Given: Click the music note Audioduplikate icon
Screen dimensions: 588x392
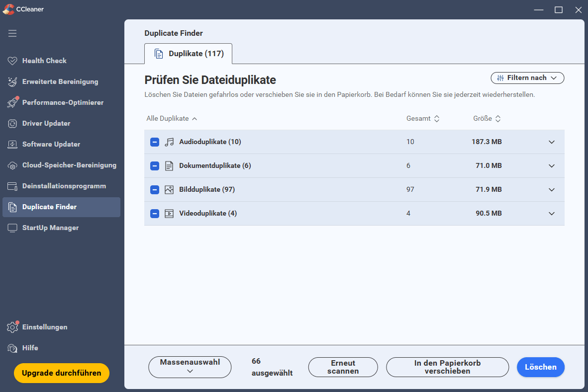Looking at the screenshot, I should (169, 142).
